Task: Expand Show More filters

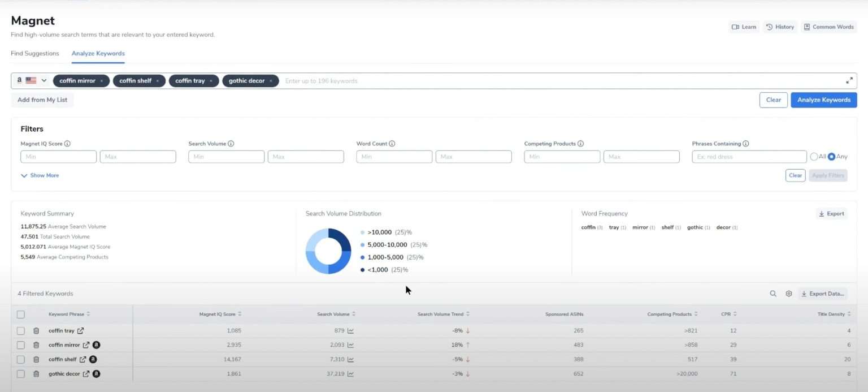Action: (x=40, y=175)
